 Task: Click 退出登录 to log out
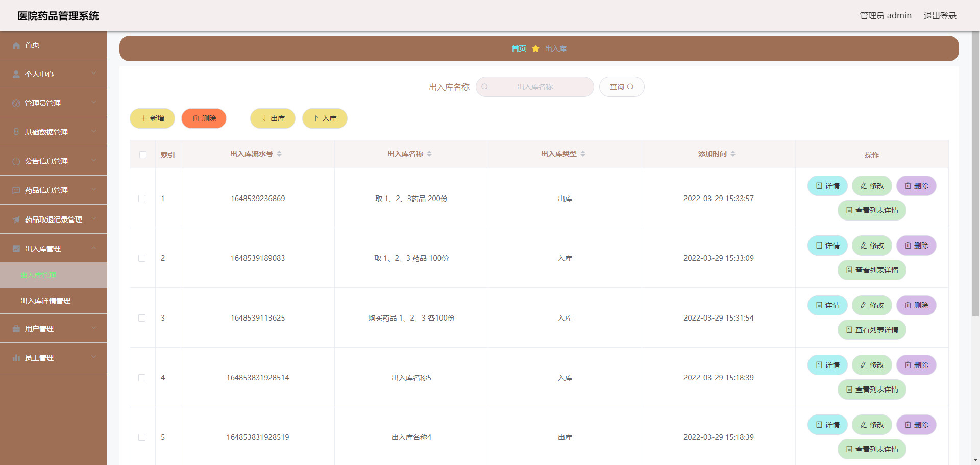pyautogui.click(x=940, y=15)
